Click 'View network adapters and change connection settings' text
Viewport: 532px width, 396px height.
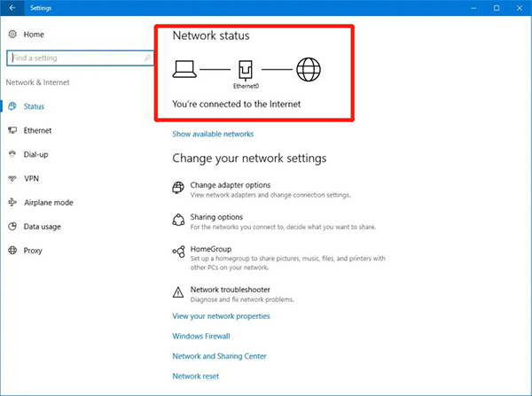tap(270, 195)
